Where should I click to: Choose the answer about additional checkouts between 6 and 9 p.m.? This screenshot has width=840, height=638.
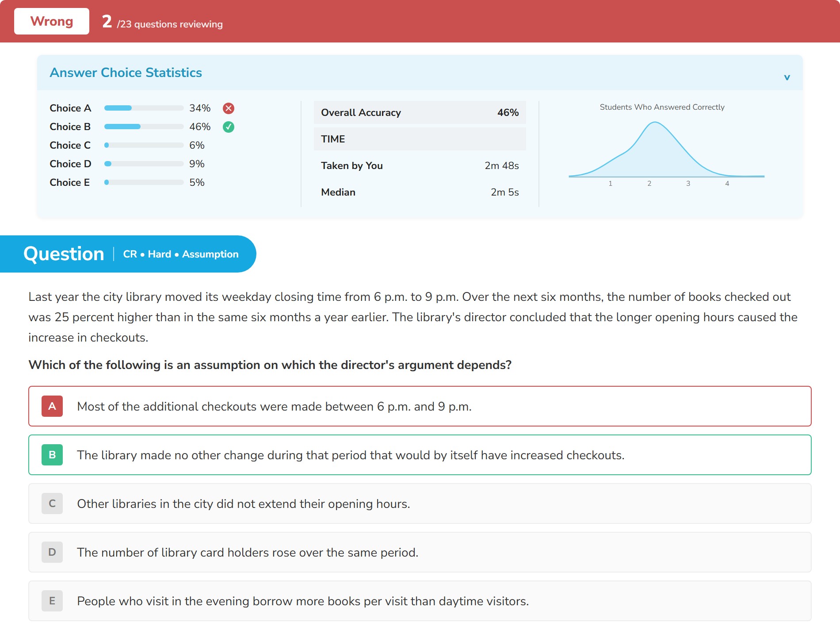coord(420,406)
